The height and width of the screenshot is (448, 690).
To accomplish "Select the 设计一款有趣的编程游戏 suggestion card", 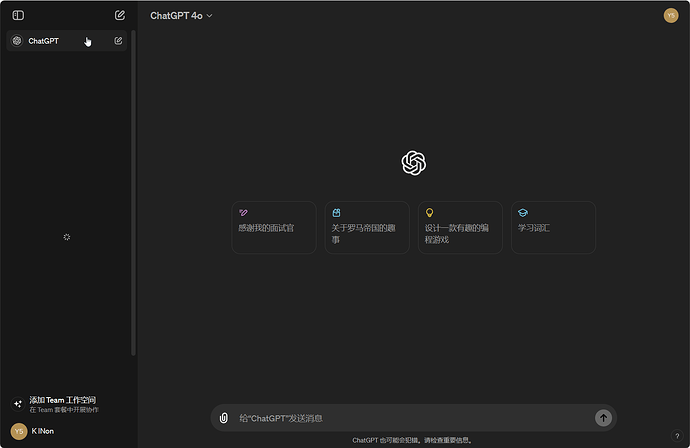I will pos(460,228).
